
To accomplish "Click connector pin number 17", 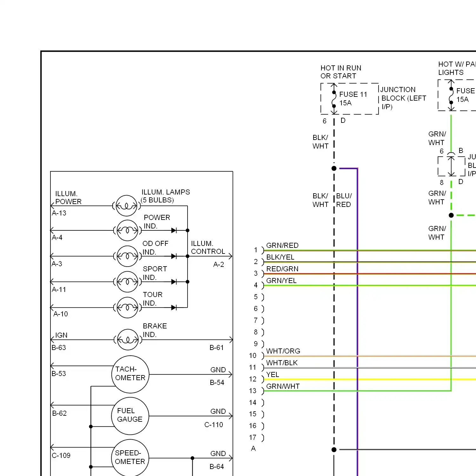I will pyautogui.click(x=253, y=438).
